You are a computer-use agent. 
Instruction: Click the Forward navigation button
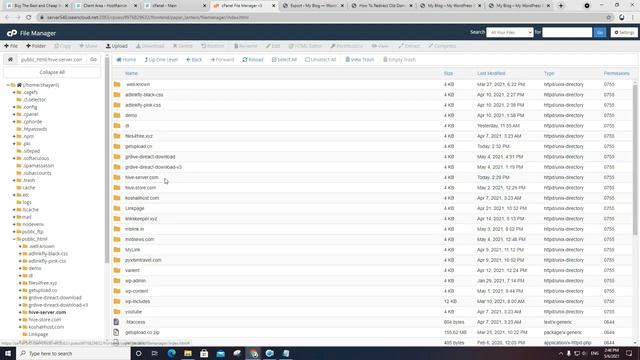point(222,60)
